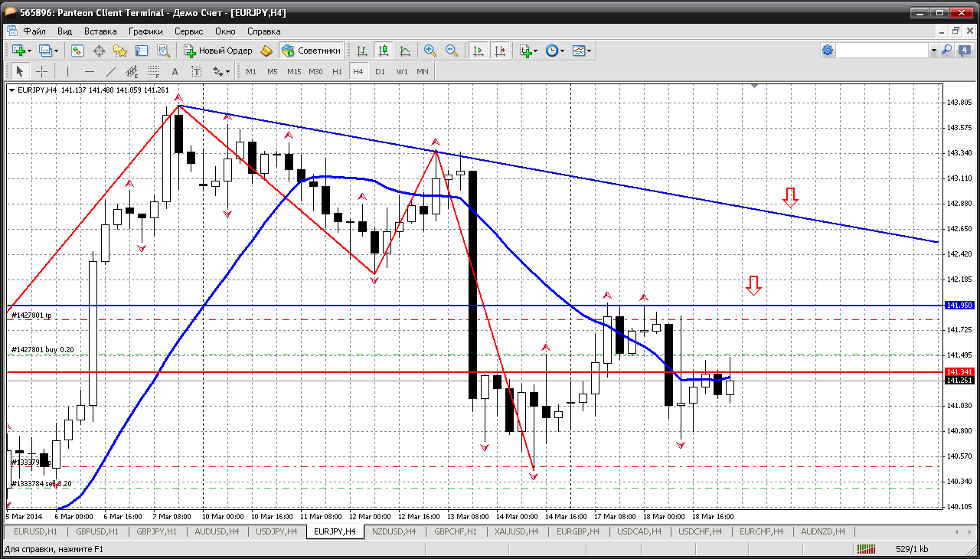
Task: Open a new chart window
Action: 18,51
